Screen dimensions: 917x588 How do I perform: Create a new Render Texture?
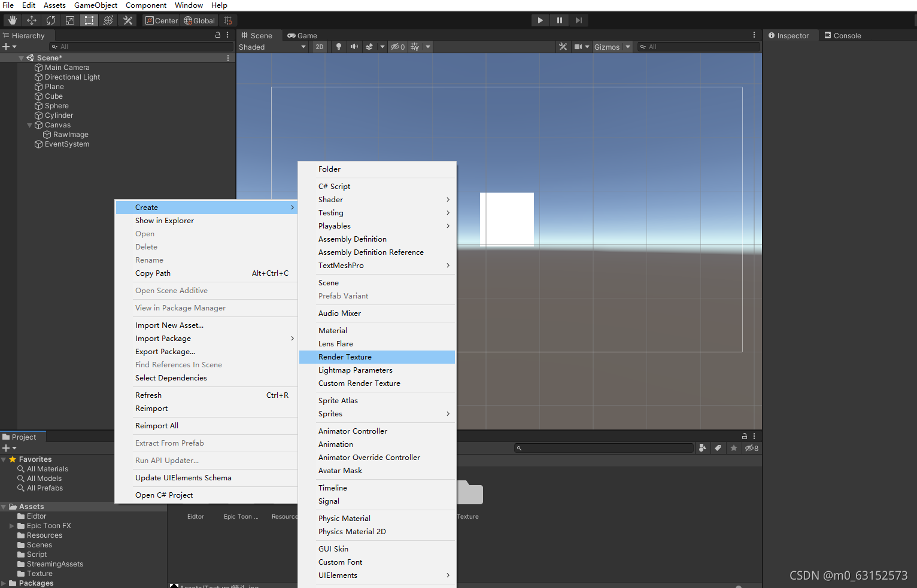345,357
